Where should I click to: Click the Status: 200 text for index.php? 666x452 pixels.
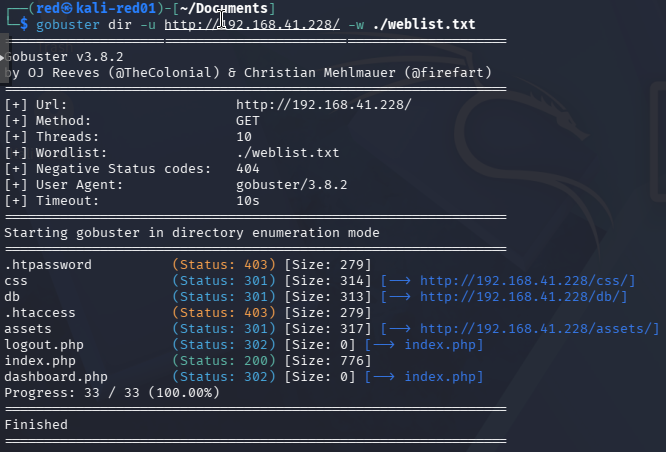pos(224,361)
